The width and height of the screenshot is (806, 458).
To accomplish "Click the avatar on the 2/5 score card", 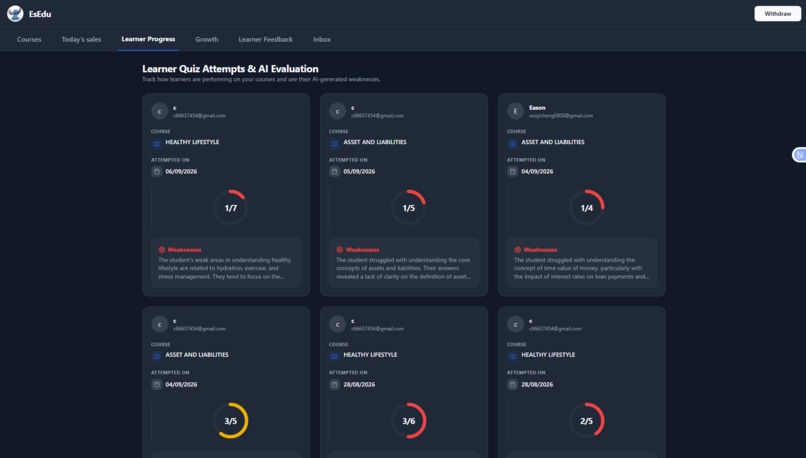I will [515, 324].
